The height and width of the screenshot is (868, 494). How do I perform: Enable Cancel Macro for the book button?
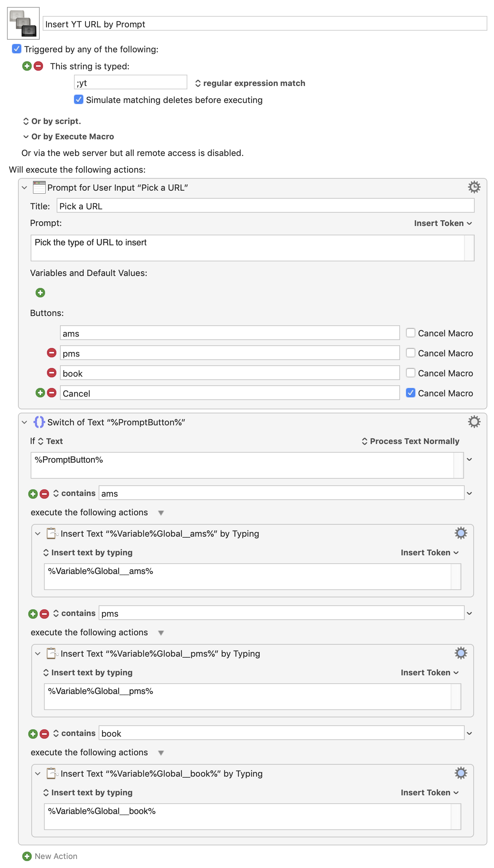point(411,373)
